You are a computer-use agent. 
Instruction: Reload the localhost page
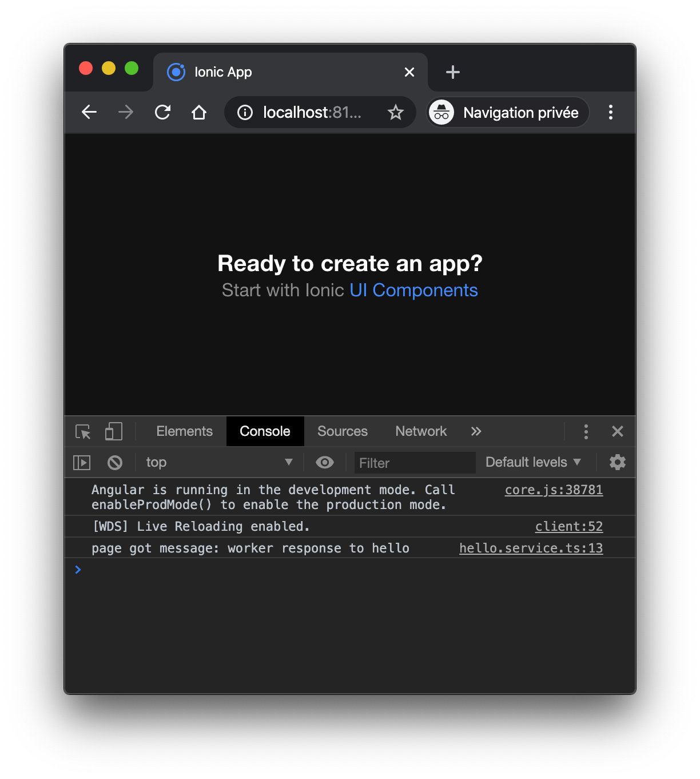click(x=163, y=113)
